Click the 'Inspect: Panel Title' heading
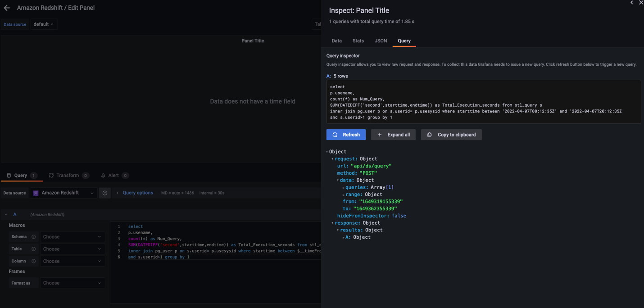 (x=359, y=10)
